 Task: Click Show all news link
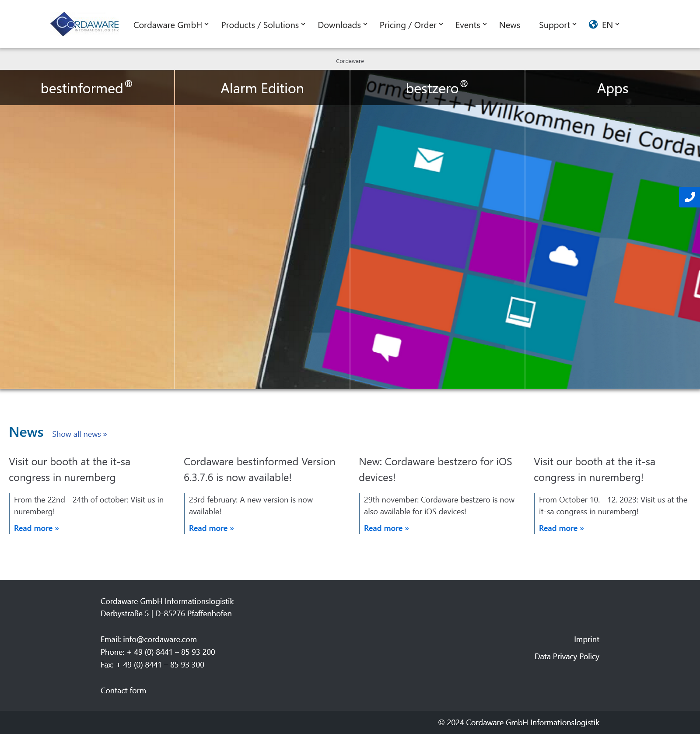(x=80, y=434)
